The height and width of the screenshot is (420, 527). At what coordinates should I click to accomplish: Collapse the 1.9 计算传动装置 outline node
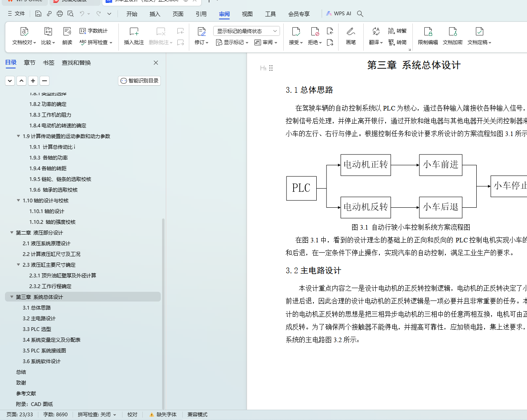click(19, 136)
